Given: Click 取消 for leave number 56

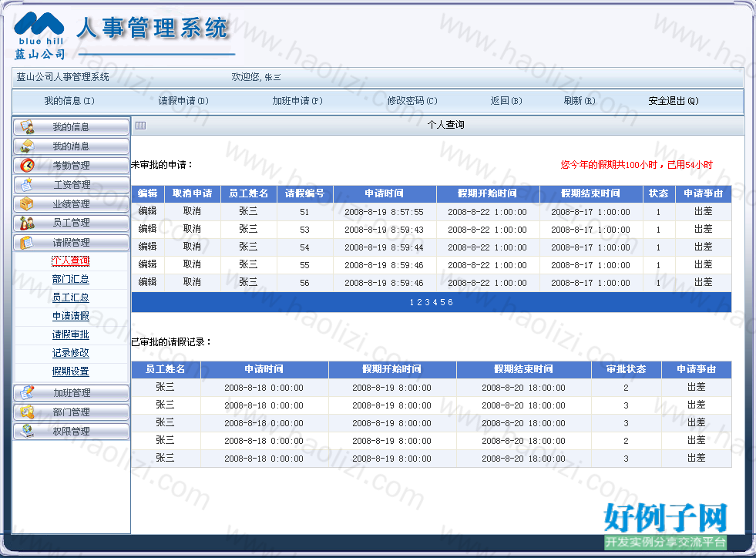Looking at the screenshot, I should pyautogui.click(x=192, y=282).
